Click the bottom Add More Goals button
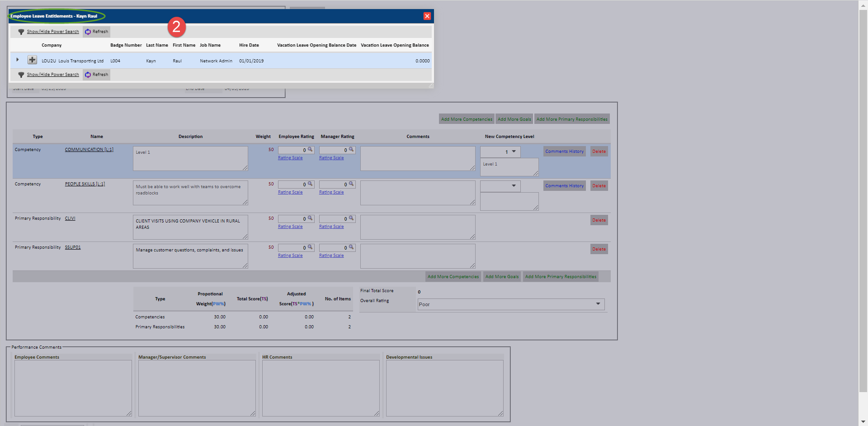Screen dimensions: 868x426 (502, 276)
